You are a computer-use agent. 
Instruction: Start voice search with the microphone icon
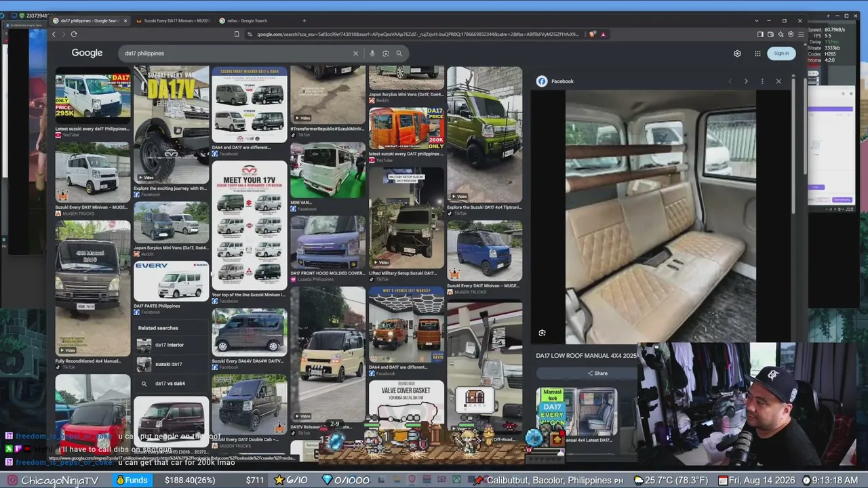coord(372,54)
